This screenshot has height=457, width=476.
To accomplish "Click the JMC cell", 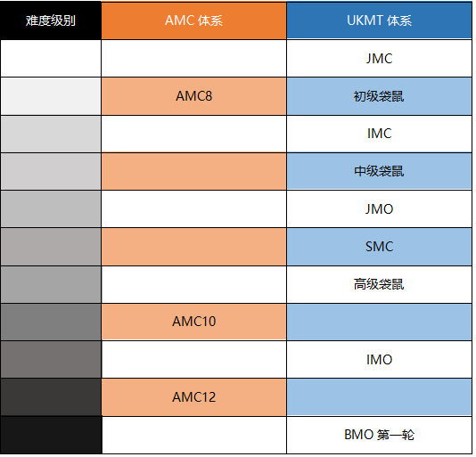I will (x=380, y=58).
